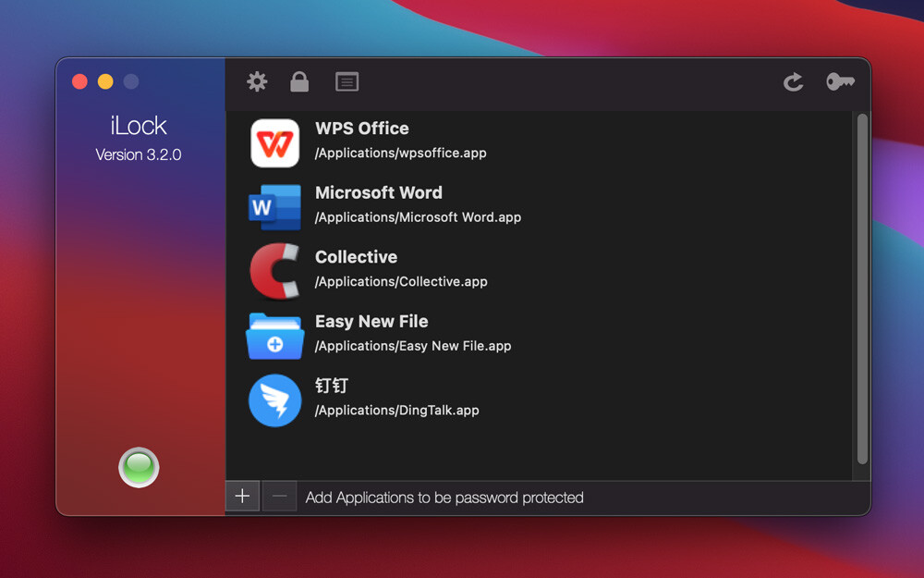Toggle the green status indicator button
Screen dimensions: 924x578
140,467
